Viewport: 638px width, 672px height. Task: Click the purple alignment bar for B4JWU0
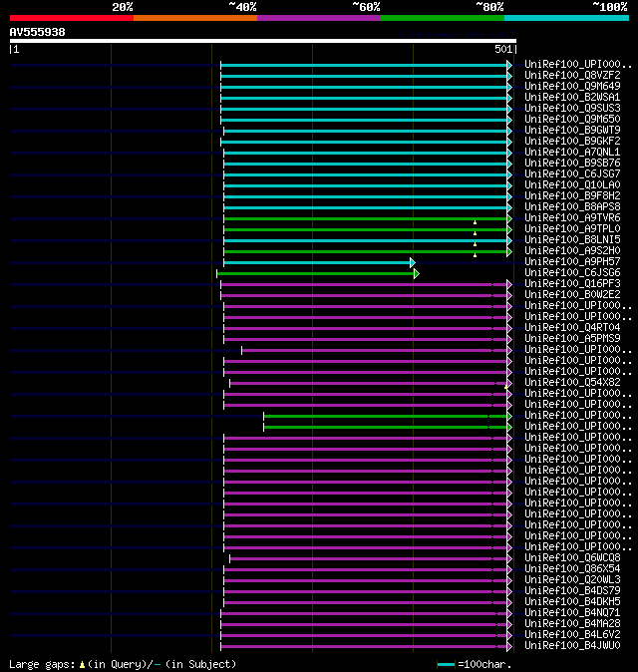(x=364, y=647)
